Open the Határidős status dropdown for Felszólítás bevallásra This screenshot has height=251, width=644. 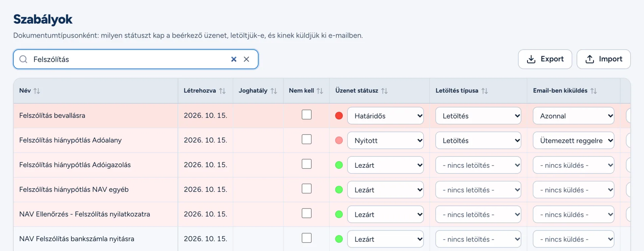(x=385, y=116)
